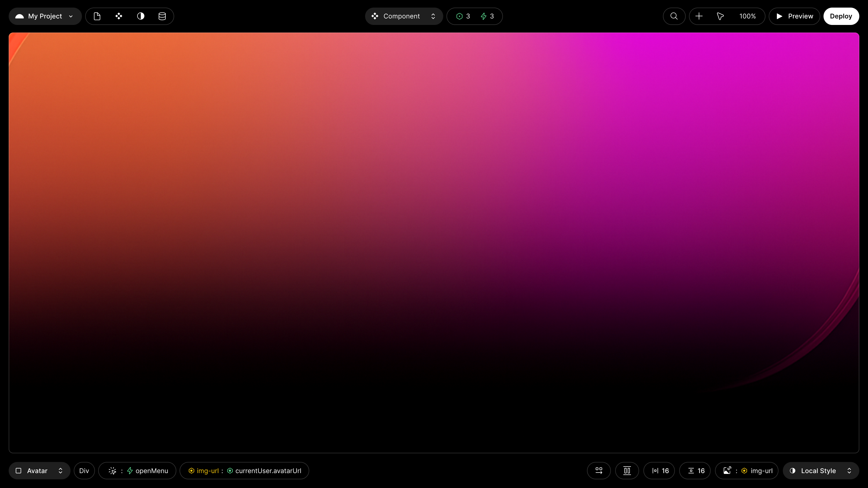Open the Avatar element selector
The width and height of the screenshot is (868, 488).
[39, 470]
